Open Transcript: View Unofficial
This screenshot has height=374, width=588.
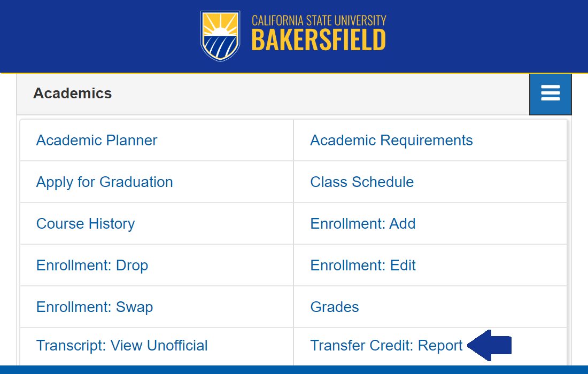tap(122, 345)
